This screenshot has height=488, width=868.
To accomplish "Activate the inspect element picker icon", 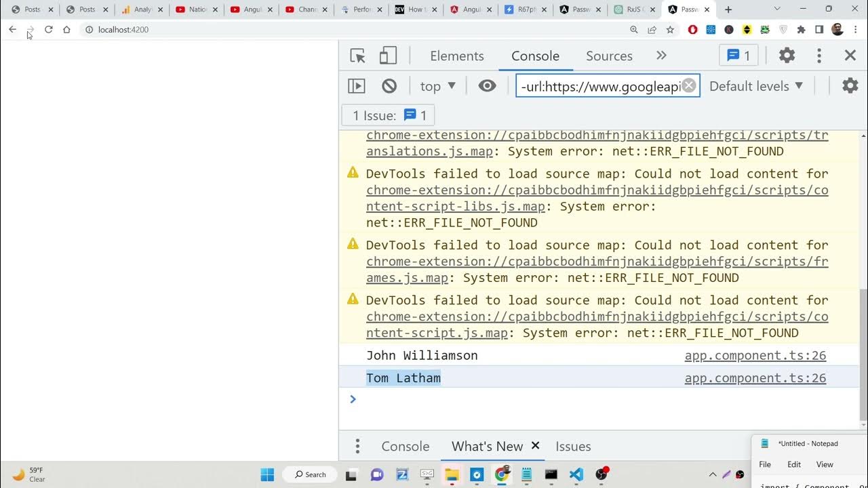I will [x=357, y=56].
